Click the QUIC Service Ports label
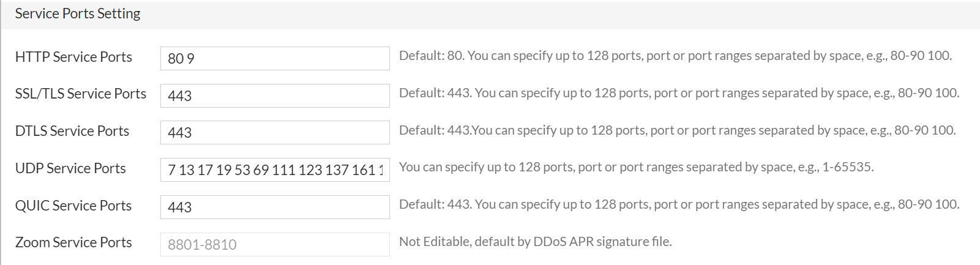 click(73, 206)
